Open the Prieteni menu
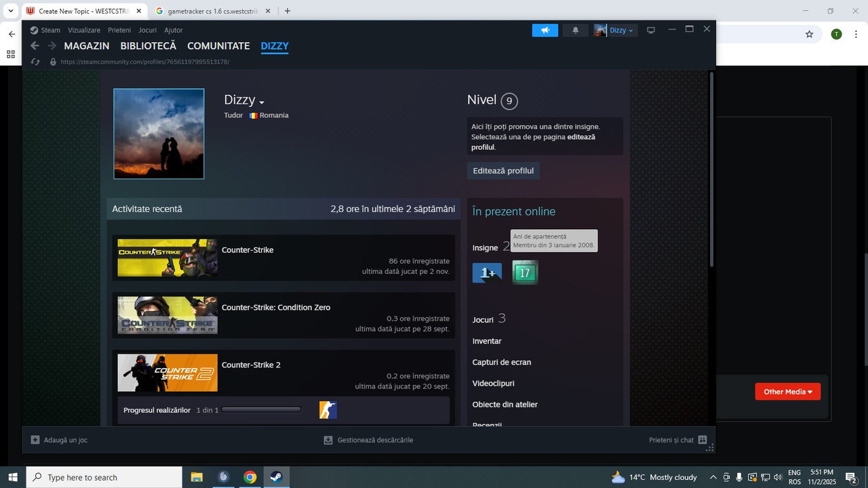The image size is (868, 488). pos(119,30)
